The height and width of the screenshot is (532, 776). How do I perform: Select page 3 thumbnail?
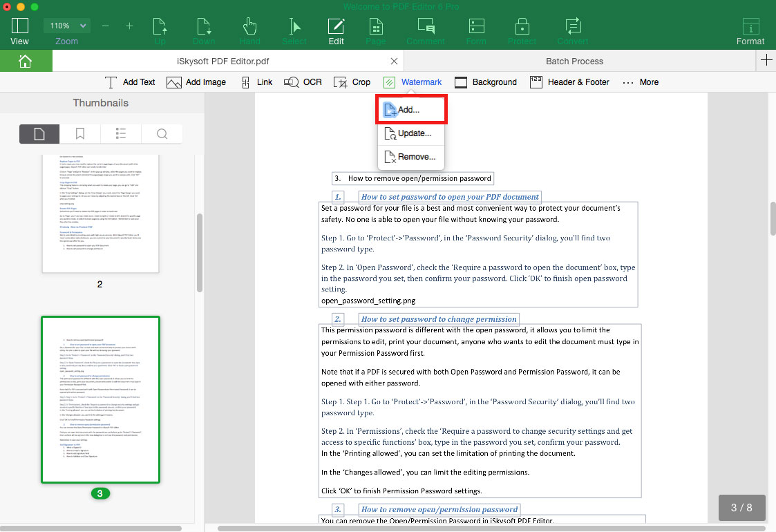(x=100, y=399)
